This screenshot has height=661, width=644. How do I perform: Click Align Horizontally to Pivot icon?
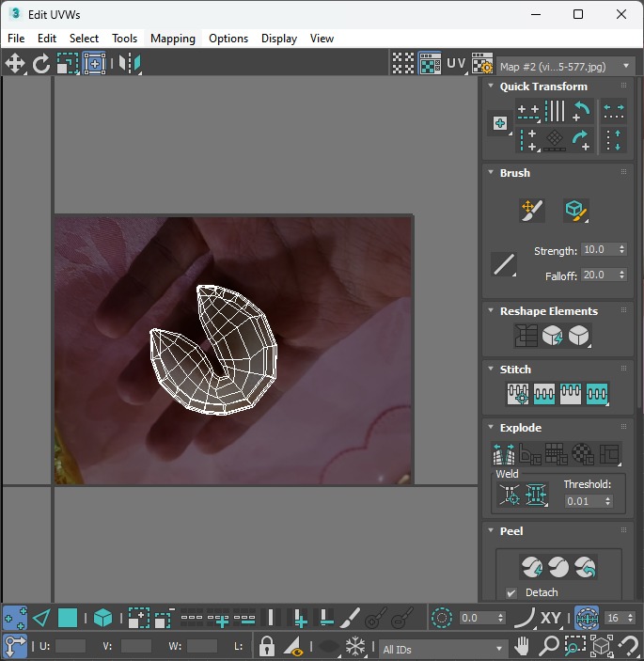528,112
